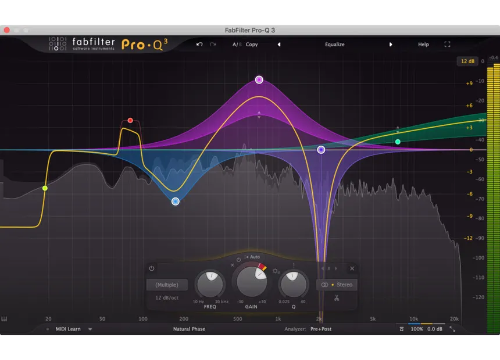
Task: Click the Q knob
Action: point(293,284)
